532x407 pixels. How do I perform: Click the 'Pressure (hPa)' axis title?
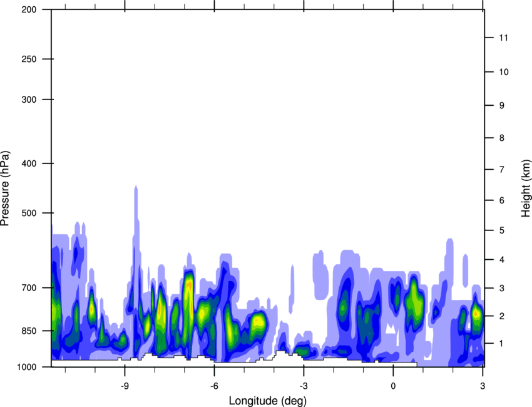point(5,188)
